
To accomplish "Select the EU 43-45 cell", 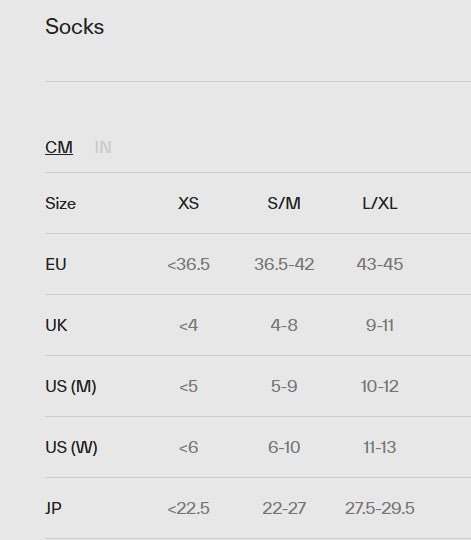I will tap(380, 264).
